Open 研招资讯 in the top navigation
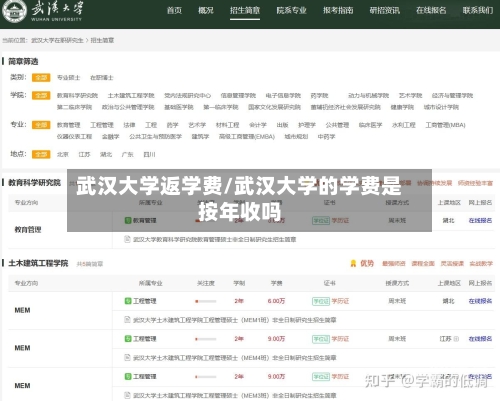Image resolution: width=500 pixels, height=401 pixels. [x=385, y=11]
